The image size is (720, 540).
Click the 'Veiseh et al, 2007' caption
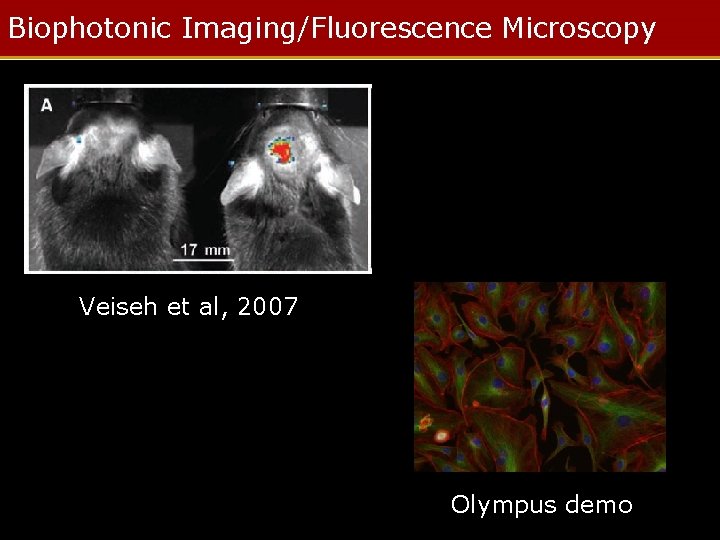point(188,306)
